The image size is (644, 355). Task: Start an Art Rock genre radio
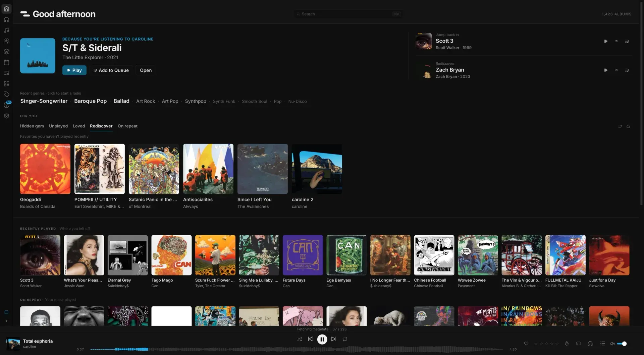(x=146, y=101)
